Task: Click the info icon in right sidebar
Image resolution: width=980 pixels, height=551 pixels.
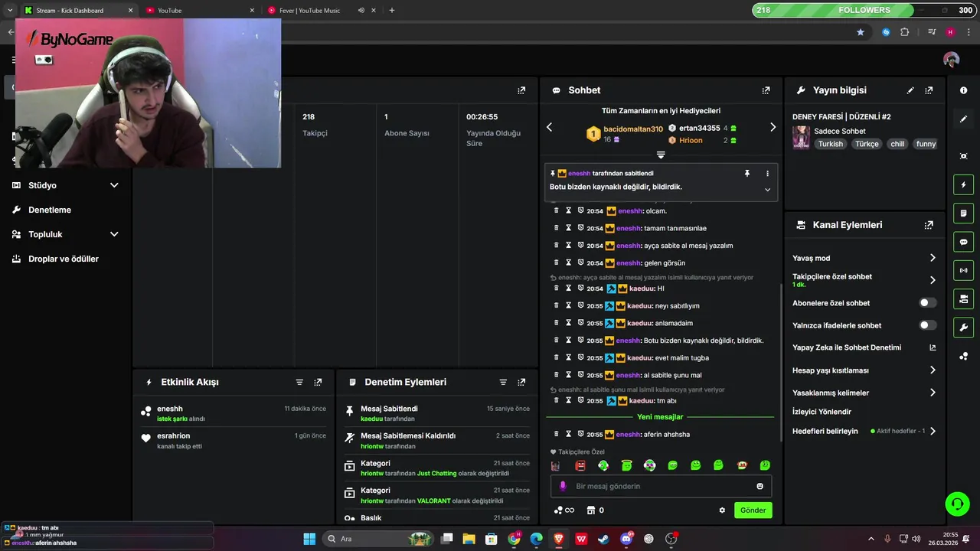Action: point(963,90)
